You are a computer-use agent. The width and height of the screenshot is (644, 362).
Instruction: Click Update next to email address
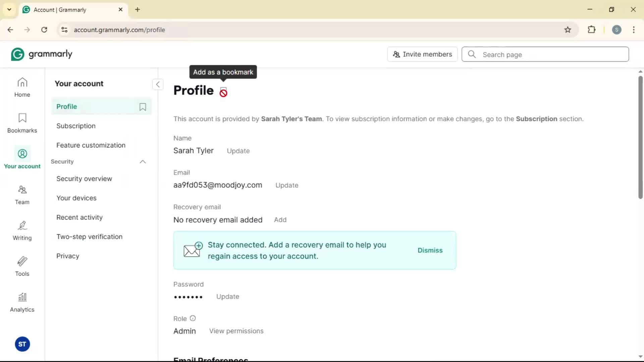click(x=286, y=185)
